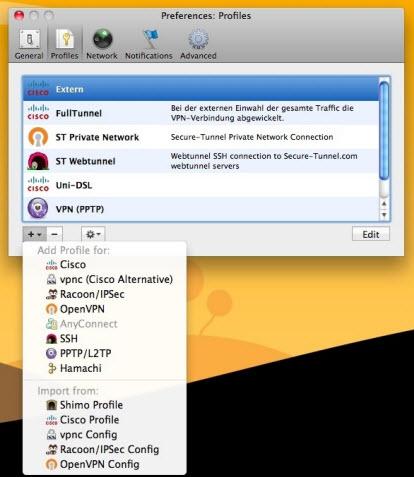The width and height of the screenshot is (414, 477).
Task: Import from vpnc Config
Action: (104, 435)
